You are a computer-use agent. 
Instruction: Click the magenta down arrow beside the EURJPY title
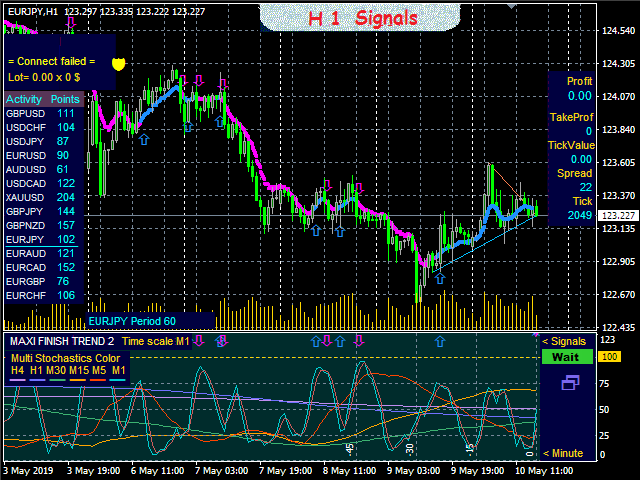(71, 22)
